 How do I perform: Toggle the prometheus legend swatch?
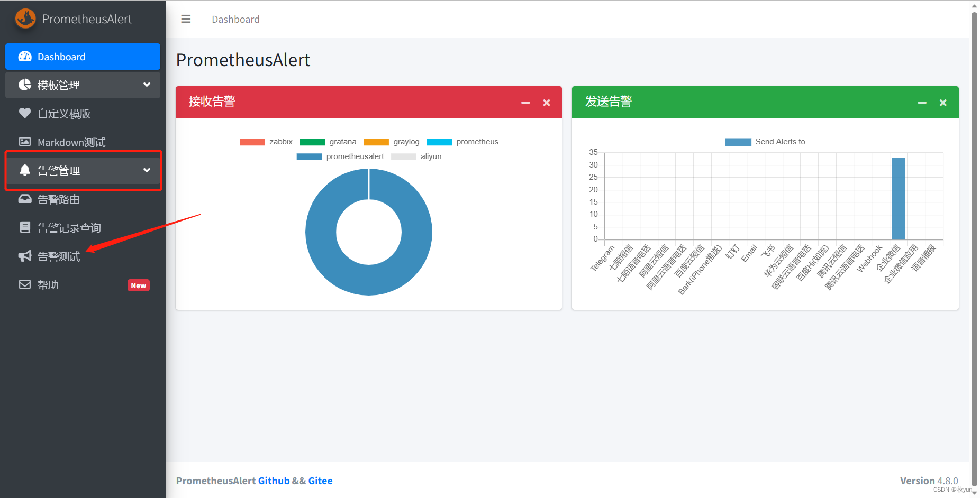coord(439,142)
